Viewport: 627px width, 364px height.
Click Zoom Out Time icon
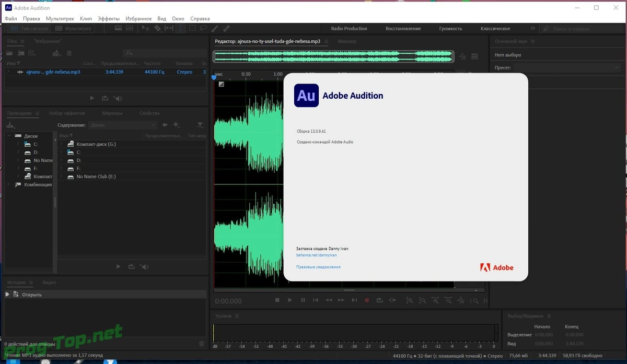pos(448,300)
